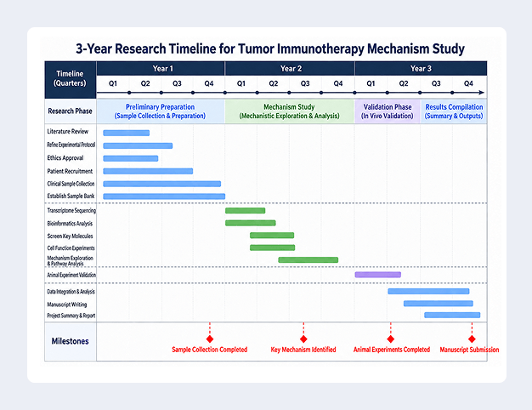Click the Research Phase row label
The image size is (532, 410).
point(71,111)
